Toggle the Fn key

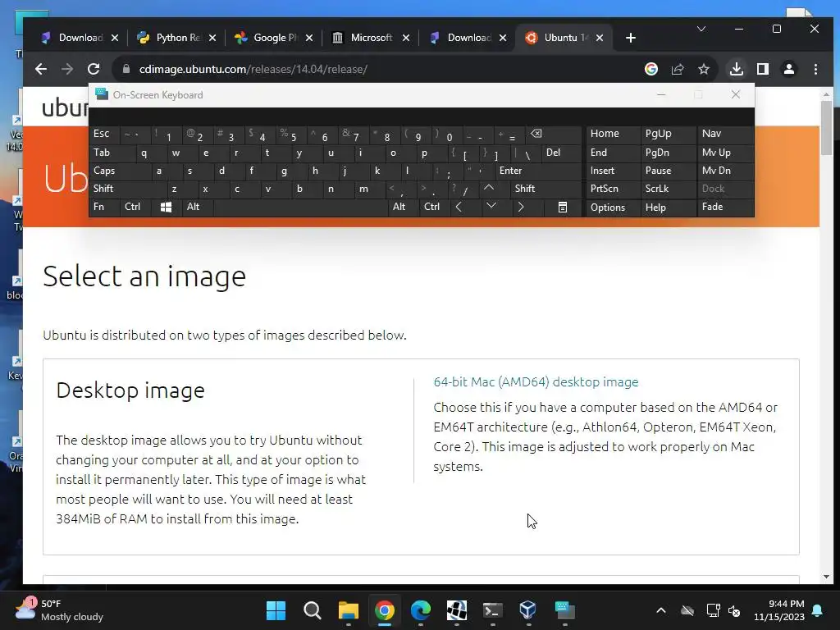pyautogui.click(x=104, y=207)
